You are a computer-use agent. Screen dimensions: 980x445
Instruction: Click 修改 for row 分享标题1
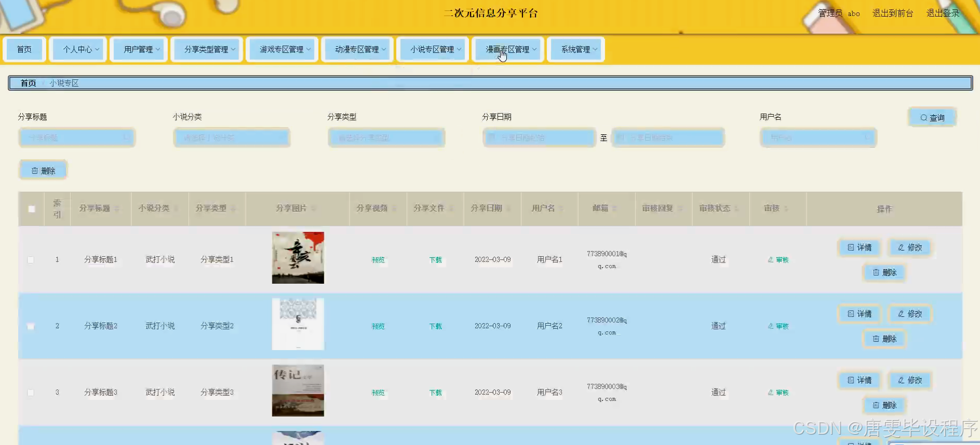tap(910, 247)
